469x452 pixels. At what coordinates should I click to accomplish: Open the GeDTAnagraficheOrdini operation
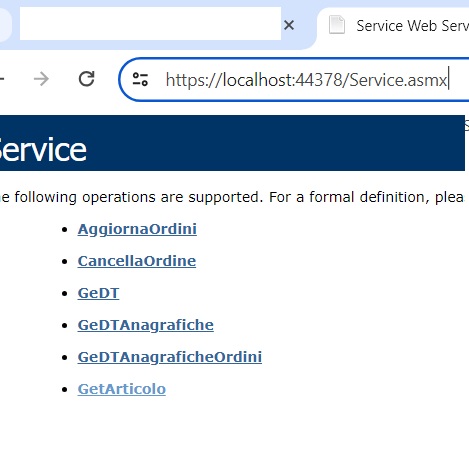[170, 357]
